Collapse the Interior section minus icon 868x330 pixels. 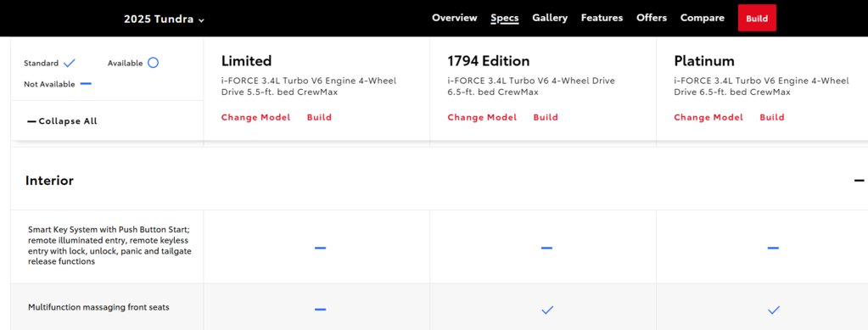click(x=859, y=181)
